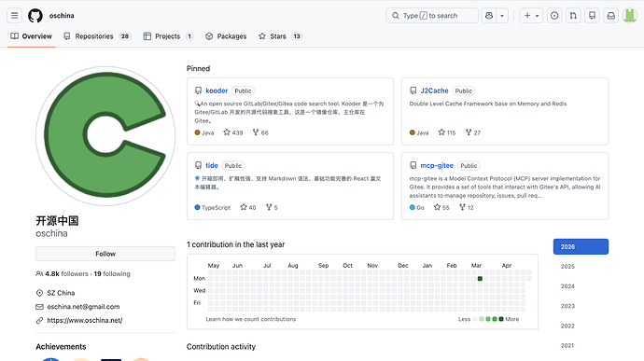Select the 2021 year filter
Screen dimensions: 644x361
(581, 345)
